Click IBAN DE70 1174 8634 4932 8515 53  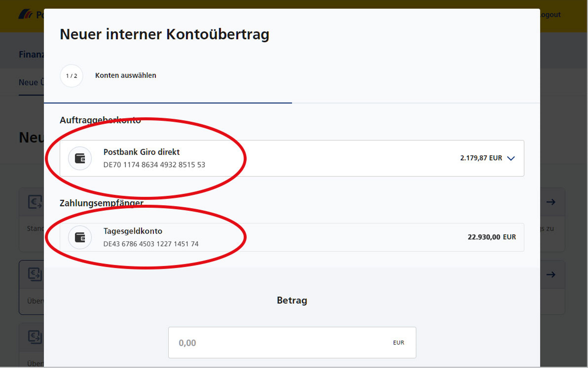point(154,165)
